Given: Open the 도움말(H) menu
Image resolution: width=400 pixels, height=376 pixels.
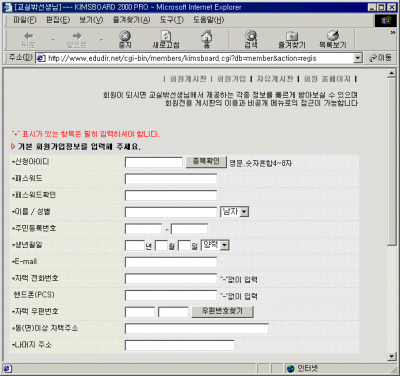Looking at the screenshot, I should 209,20.
